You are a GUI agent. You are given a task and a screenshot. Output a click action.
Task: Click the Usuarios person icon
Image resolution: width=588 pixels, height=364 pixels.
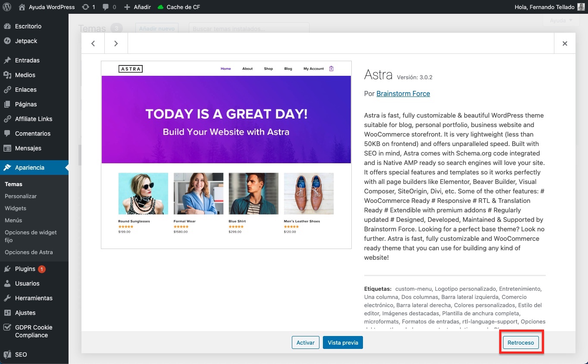[7, 283]
